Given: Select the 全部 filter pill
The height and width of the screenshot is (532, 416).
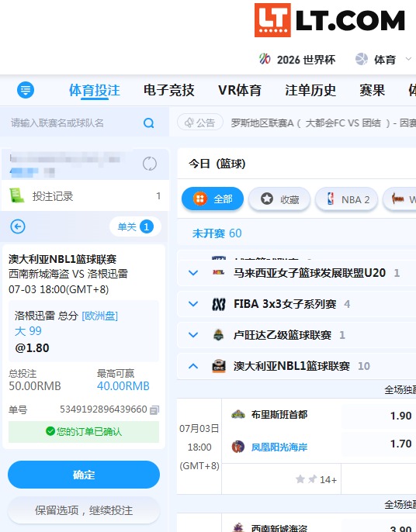Looking at the screenshot, I should [213, 199].
